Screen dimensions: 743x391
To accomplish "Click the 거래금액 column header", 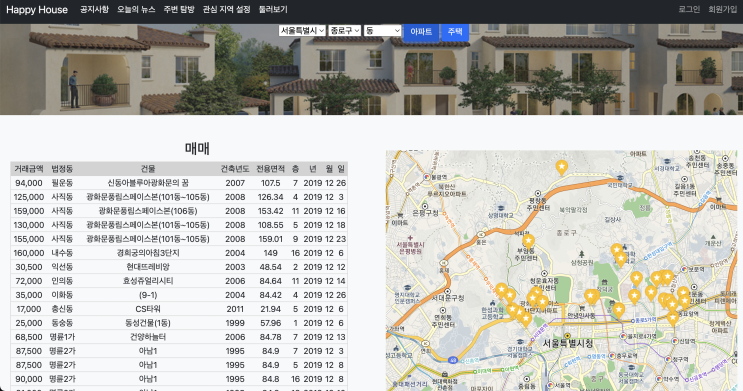I will tap(28, 169).
